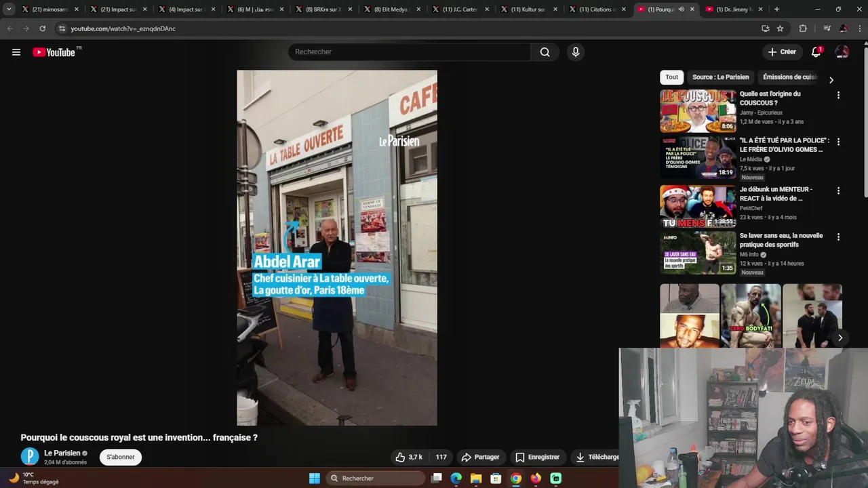868x488 pixels.
Task: Show next Shorts with right arrow
Action: coord(840,338)
